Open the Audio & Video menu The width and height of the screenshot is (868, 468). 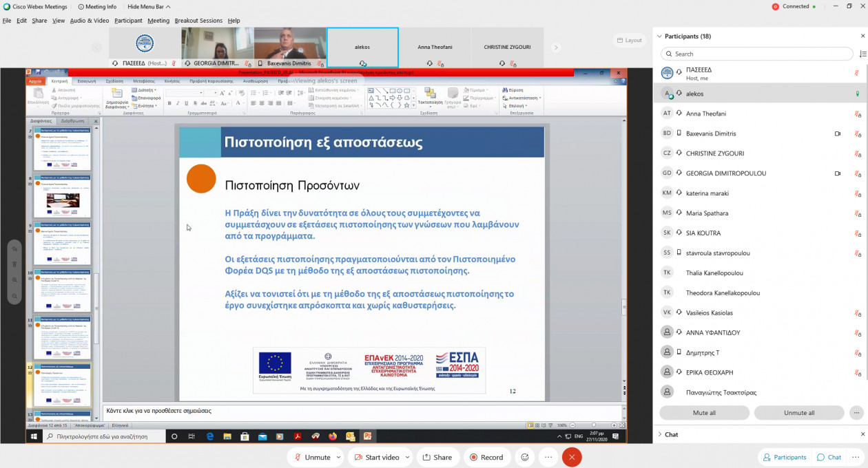pyautogui.click(x=90, y=21)
